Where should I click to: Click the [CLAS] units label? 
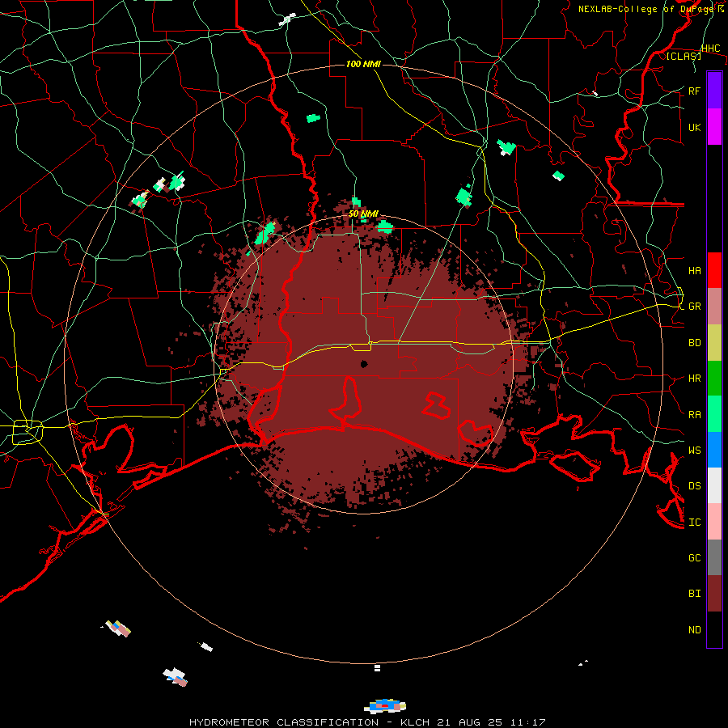pyautogui.click(x=684, y=56)
